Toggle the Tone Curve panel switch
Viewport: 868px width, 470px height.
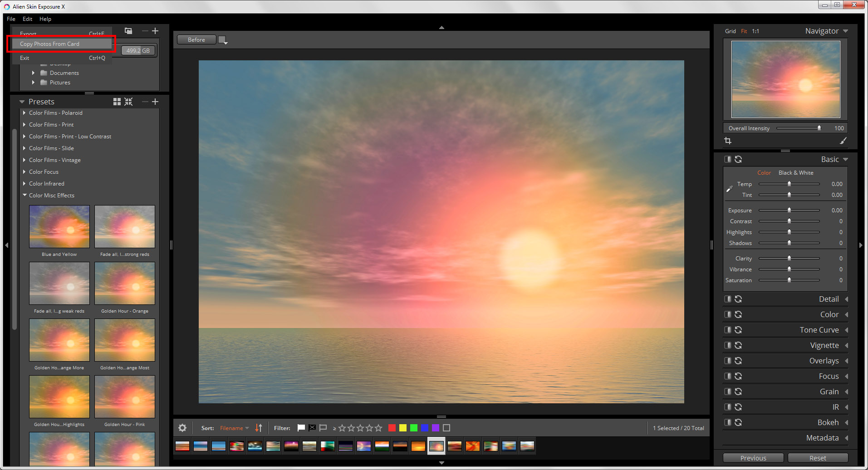(x=728, y=330)
